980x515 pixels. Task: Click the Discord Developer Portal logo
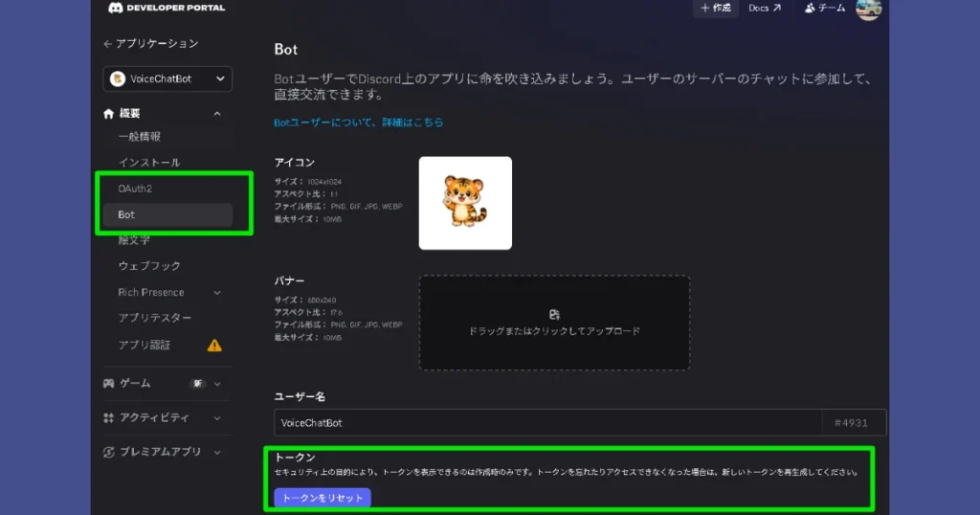pos(167,8)
